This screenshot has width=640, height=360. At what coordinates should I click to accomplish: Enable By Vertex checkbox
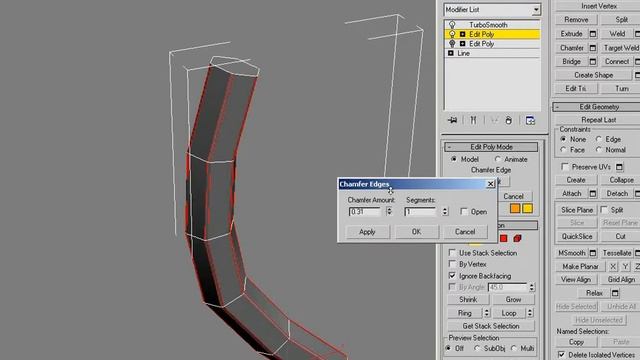point(452,264)
